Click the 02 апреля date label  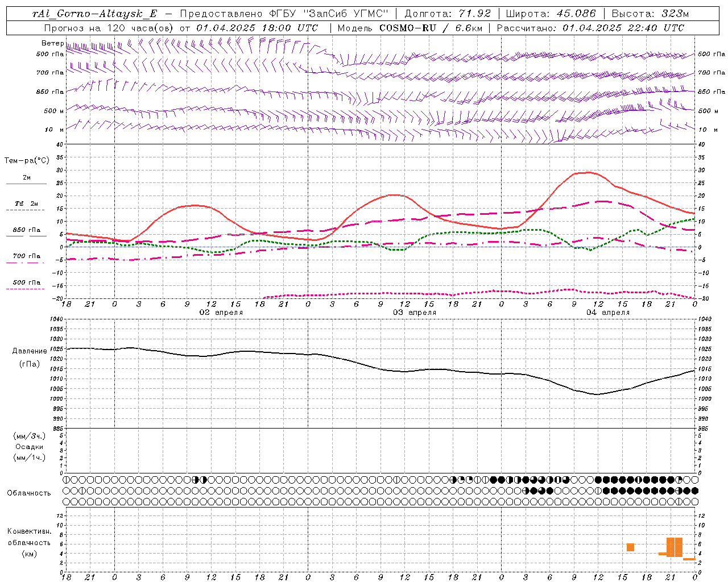[x=221, y=313]
